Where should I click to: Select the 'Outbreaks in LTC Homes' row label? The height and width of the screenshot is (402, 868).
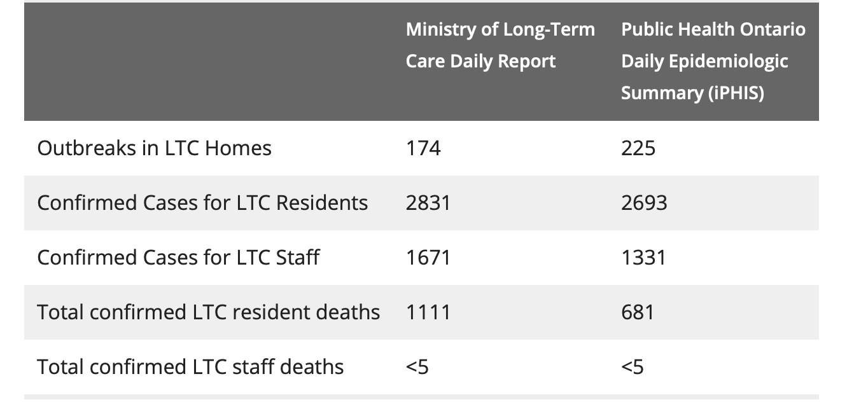point(154,148)
